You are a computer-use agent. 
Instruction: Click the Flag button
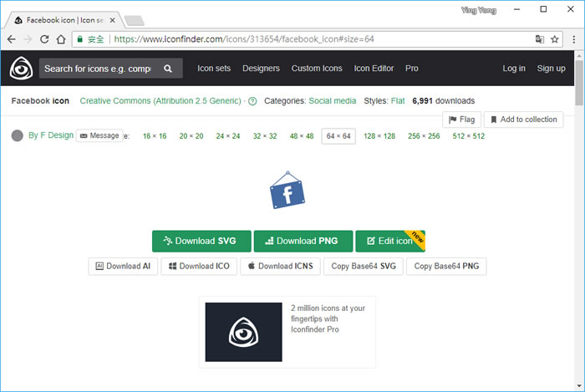(x=461, y=120)
